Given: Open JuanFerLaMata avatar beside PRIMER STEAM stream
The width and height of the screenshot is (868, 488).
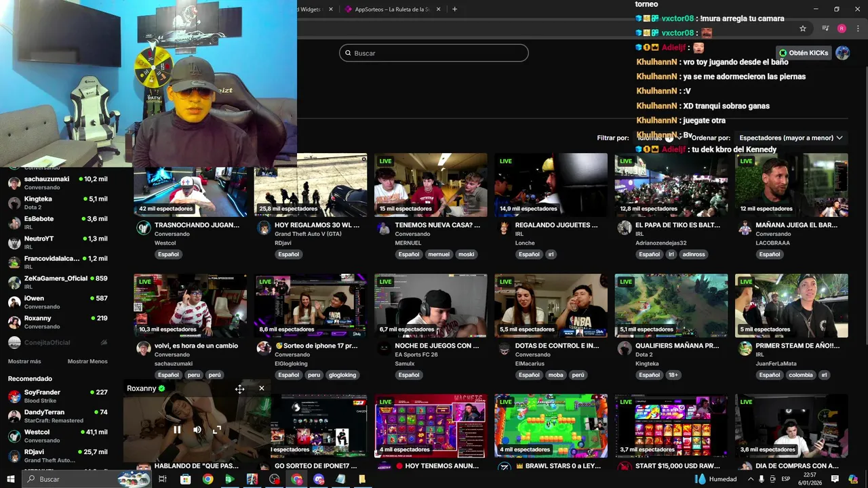Looking at the screenshot, I should pyautogui.click(x=745, y=348).
